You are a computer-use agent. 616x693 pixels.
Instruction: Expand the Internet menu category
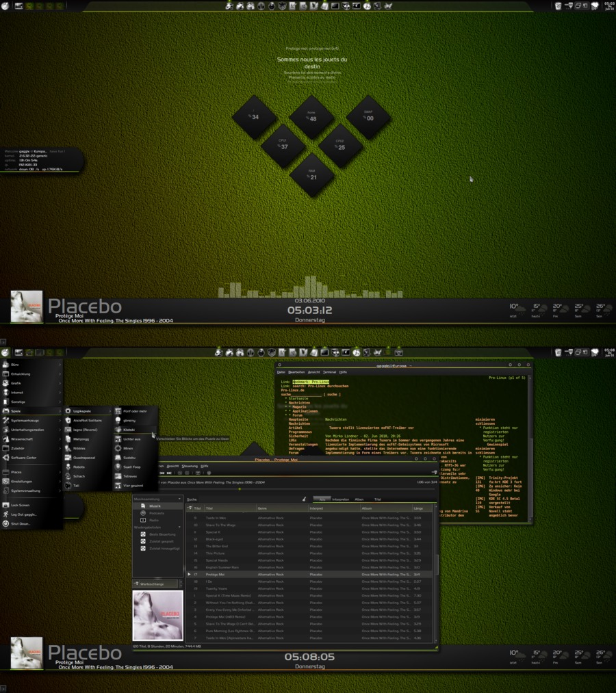pyautogui.click(x=31, y=393)
